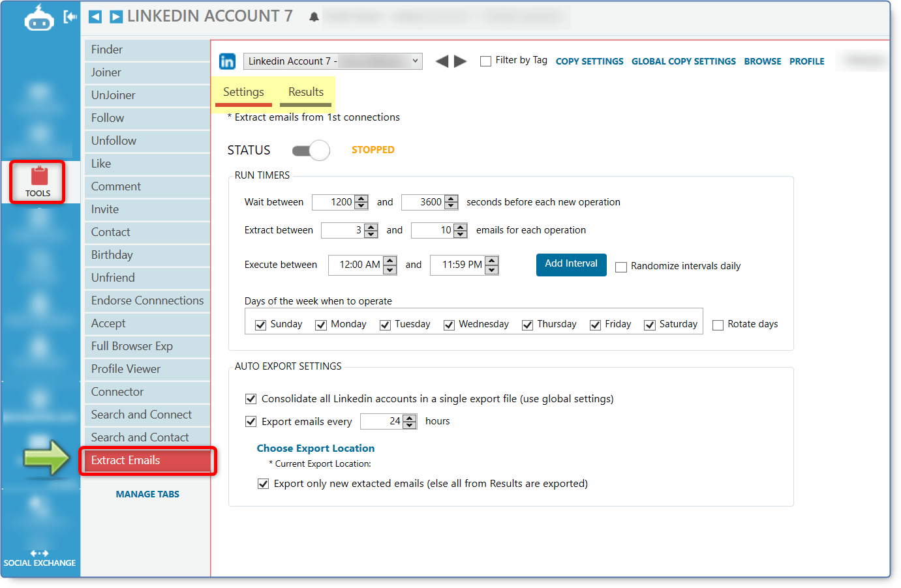
Task: Increase maximum wait seconds 3600 stepper
Action: click(451, 199)
